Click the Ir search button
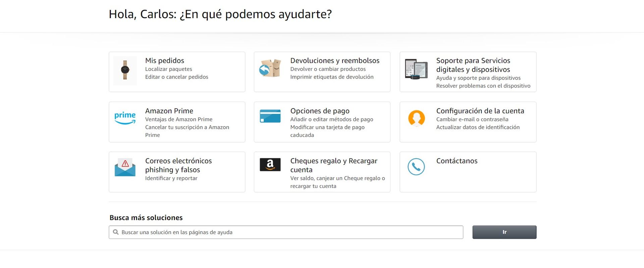644x268 pixels. [504, 232]
